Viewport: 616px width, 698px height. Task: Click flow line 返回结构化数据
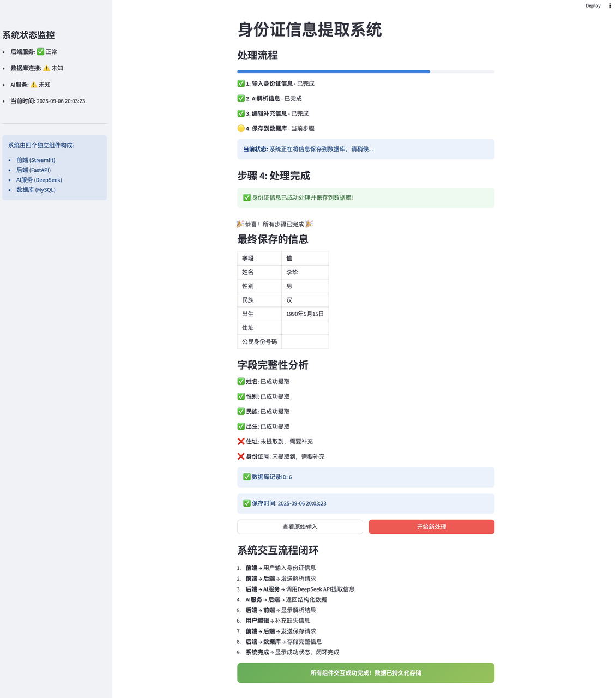coord(286,600)
